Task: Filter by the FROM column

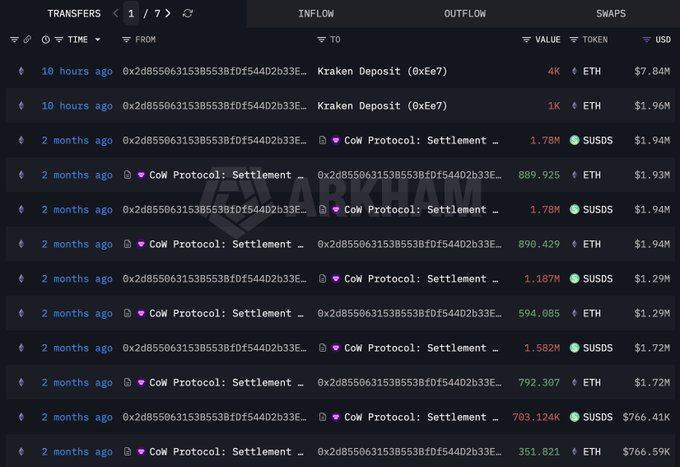Action: (x=126, y=39)
